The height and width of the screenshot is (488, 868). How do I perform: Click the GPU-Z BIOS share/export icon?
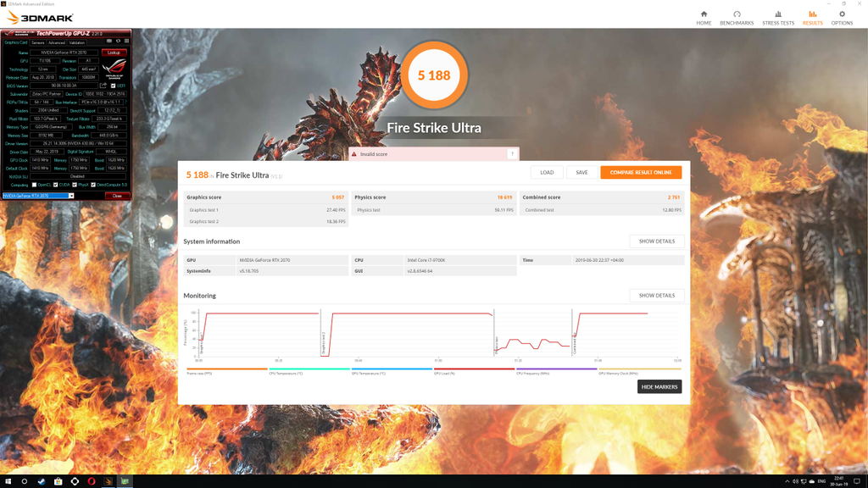click(x=103, y=86)
